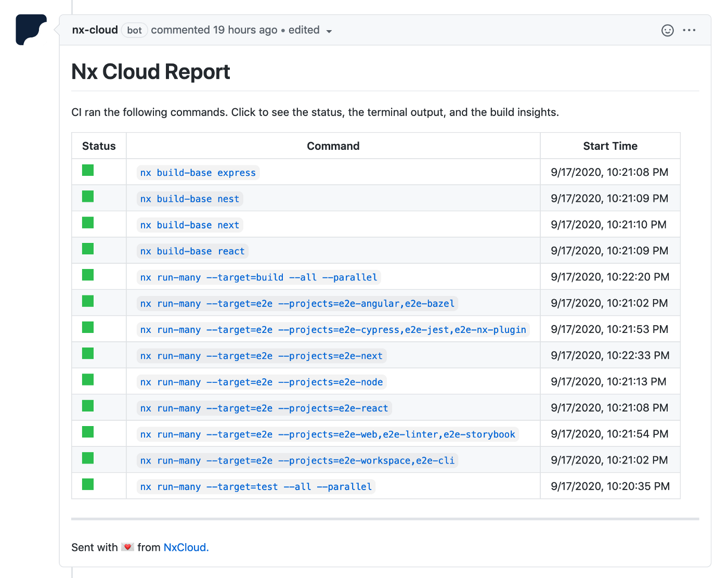Open the e2e-web,e2e-linter,e2e-storybook command link

click(x=328, y=434)
